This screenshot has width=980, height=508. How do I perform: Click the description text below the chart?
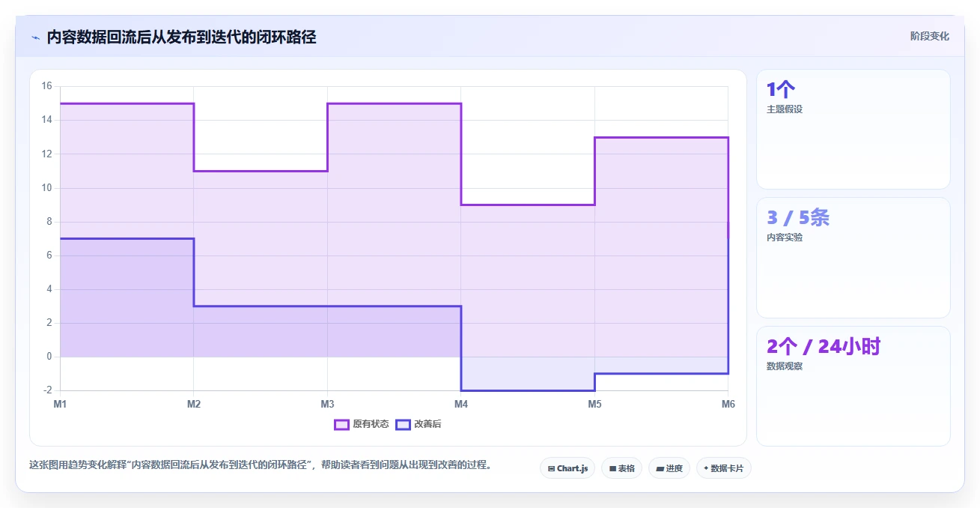pos(262,465)
